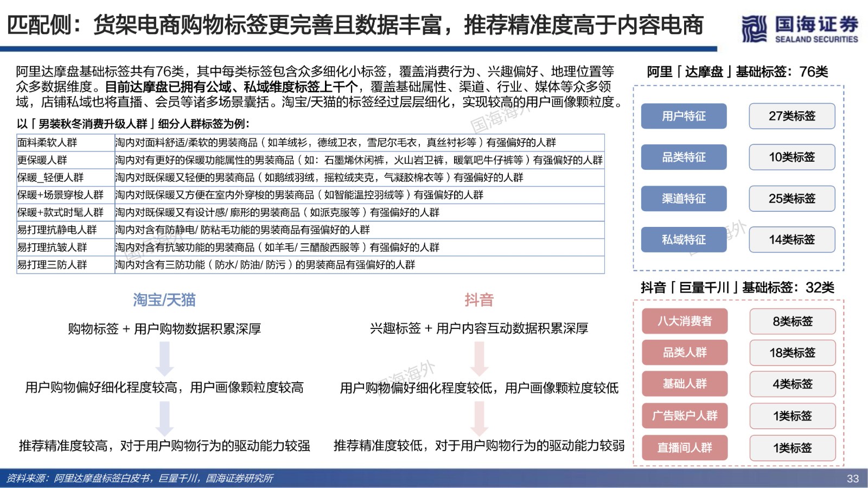Click the 国海证券 wave logo icon
Screen dimensions: 868x488
(x=755, y=29)
